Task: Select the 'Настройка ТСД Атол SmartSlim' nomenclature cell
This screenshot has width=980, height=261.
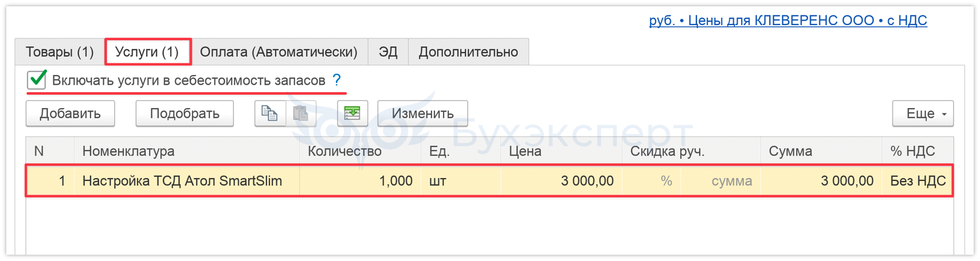Action: click(182, 181)
